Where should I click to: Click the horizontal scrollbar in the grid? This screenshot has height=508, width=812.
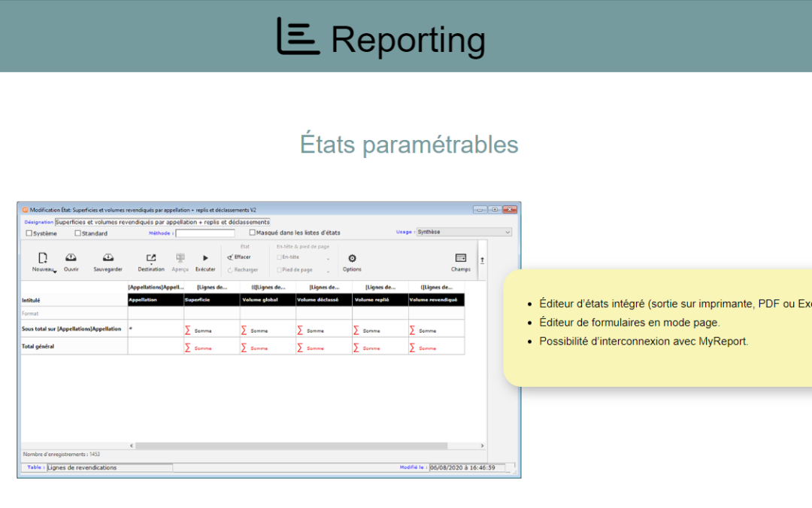coord(291,446)
